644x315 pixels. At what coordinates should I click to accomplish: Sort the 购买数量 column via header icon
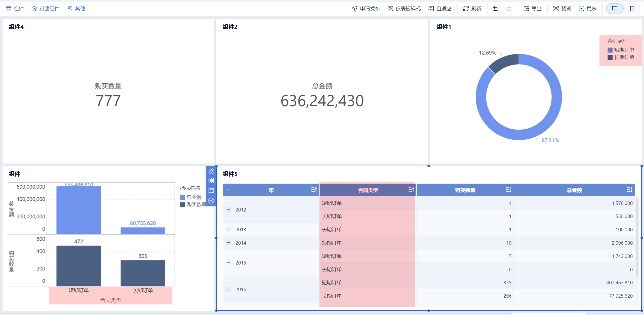pos(508,190)
